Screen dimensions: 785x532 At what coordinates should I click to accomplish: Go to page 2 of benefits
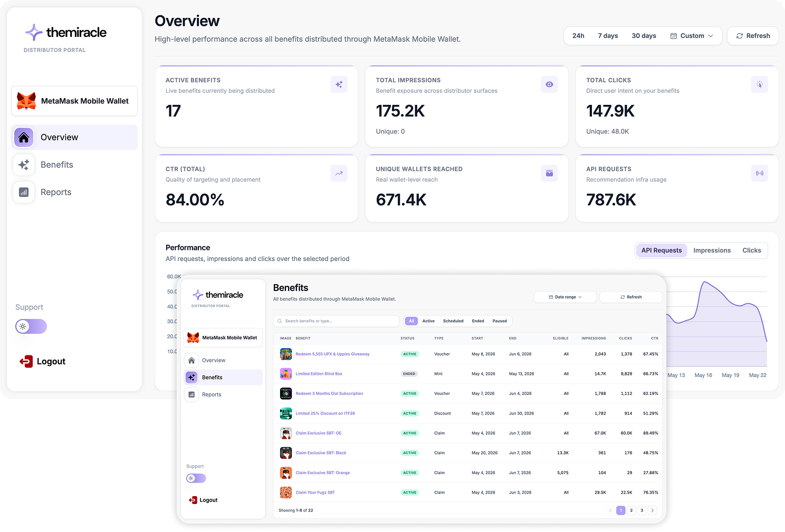pyautogui.click(x=631, y=510)
